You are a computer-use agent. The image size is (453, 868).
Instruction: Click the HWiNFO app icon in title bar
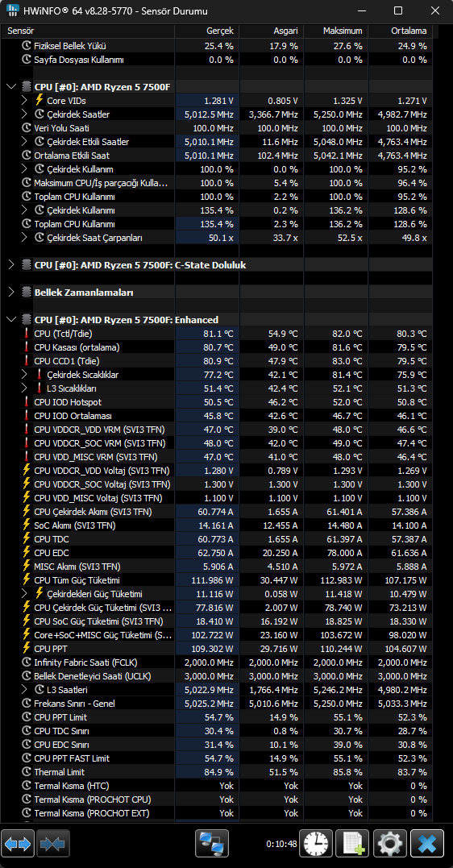pos(11,10)
